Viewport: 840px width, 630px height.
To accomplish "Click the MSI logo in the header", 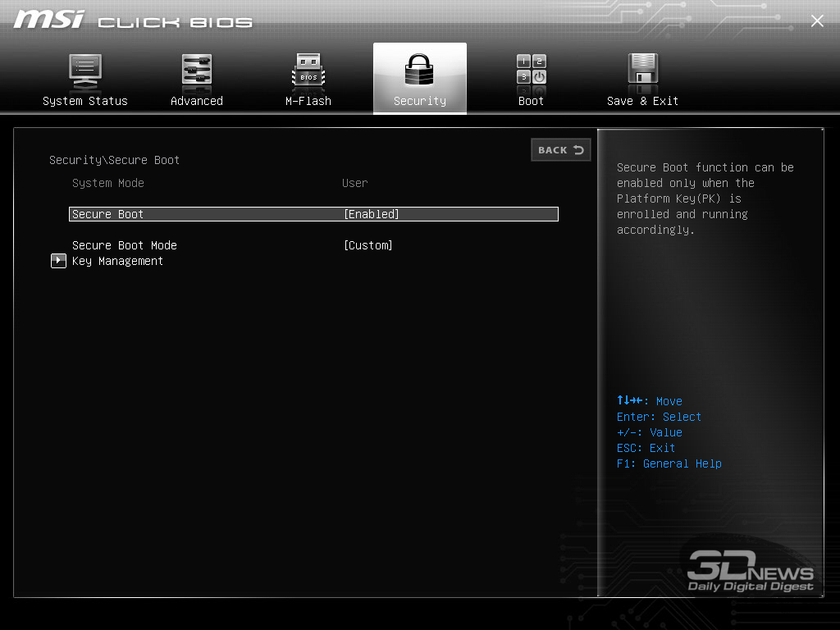I will pyautogui.click(x=48, y=20).
